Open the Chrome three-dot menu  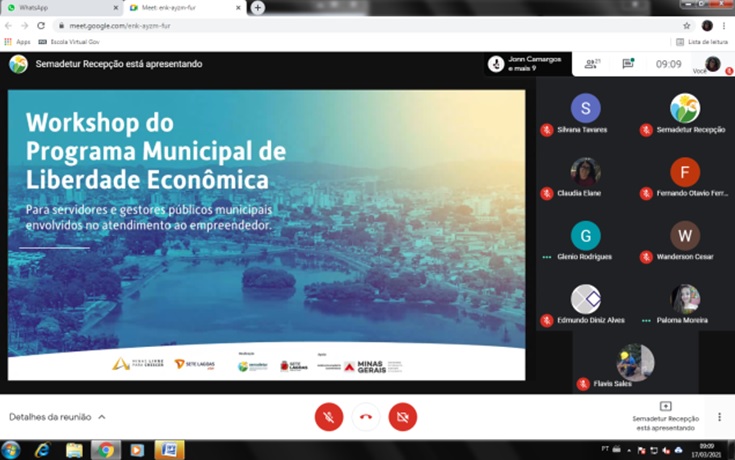click(x=724, y=26)
